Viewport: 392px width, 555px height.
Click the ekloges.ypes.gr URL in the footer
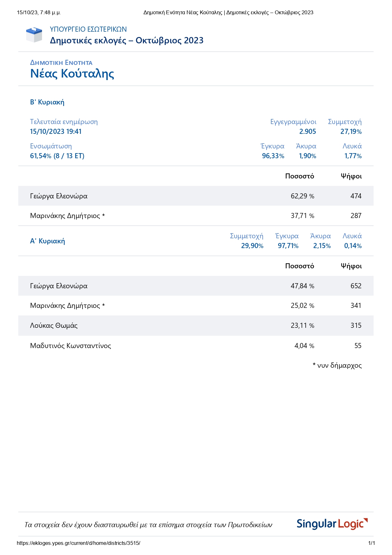click(78, 543)
